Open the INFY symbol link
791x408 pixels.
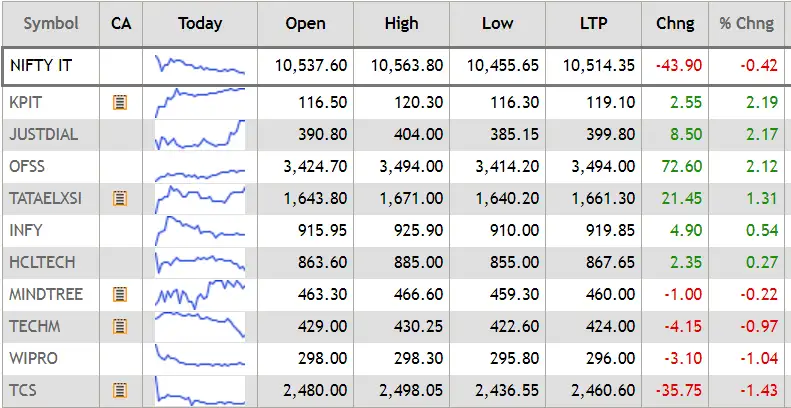point(26,230)
